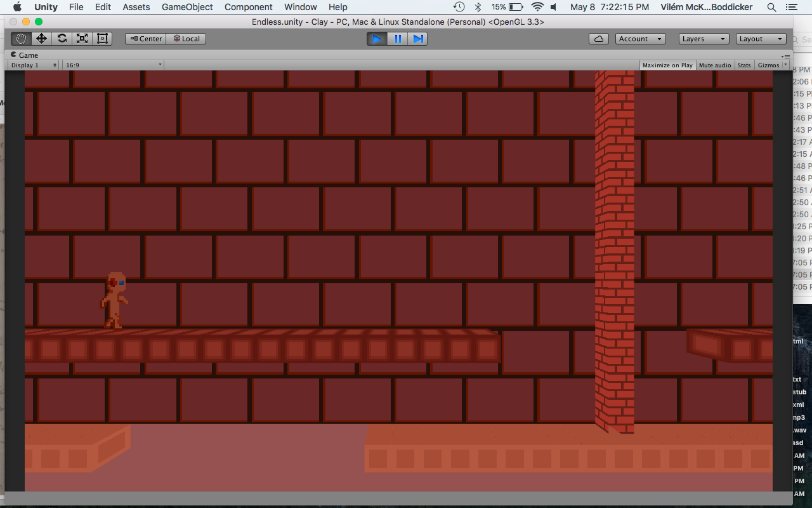
Task: Open the Wi-Fi menu
Action: coord(537,7)
